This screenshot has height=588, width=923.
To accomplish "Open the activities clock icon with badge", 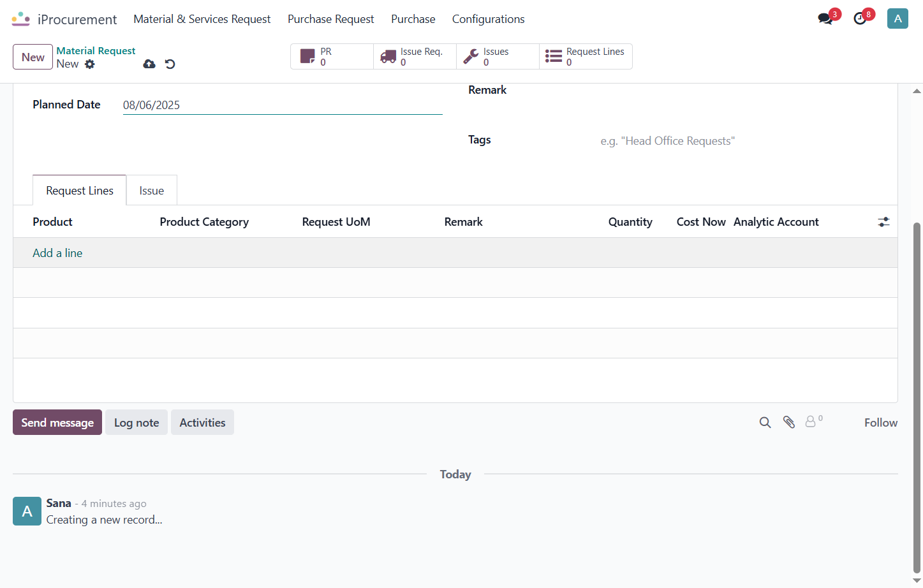I will click(860, 18).
